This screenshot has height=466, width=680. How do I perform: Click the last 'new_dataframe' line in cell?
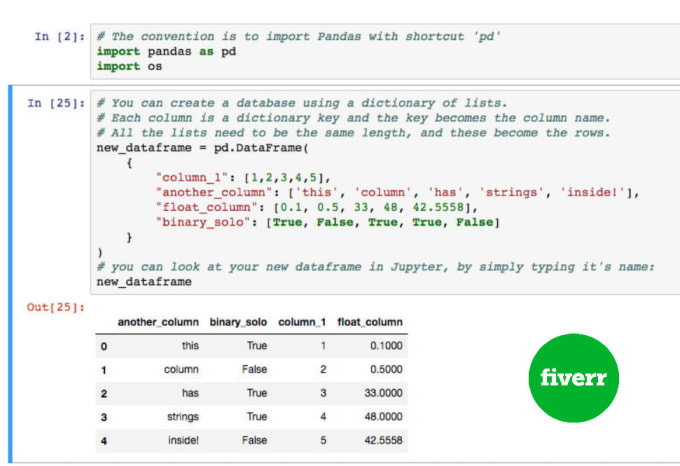click(x=144, y=282)
